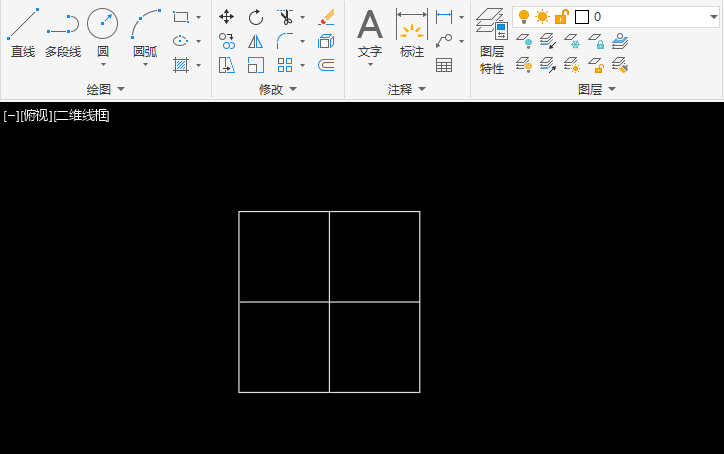This screenshot has height=454, width=724.
Task: Select the Ellipse draw tool
Action: (x=181, y=41)
